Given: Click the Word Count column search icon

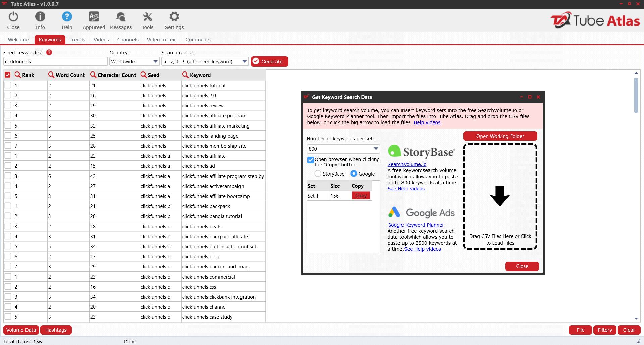Looking at the screenshot, I should [51, 75].
